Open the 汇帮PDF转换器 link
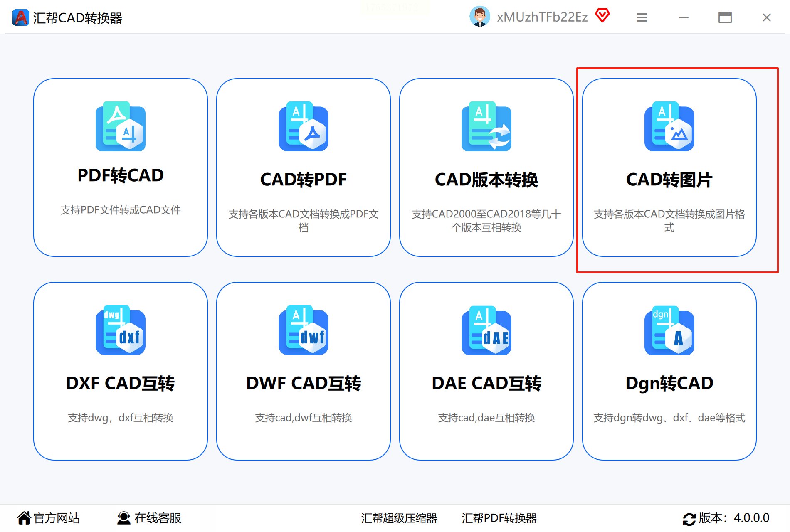This screenshot has width=790, height=532. (x=499, y=518)
